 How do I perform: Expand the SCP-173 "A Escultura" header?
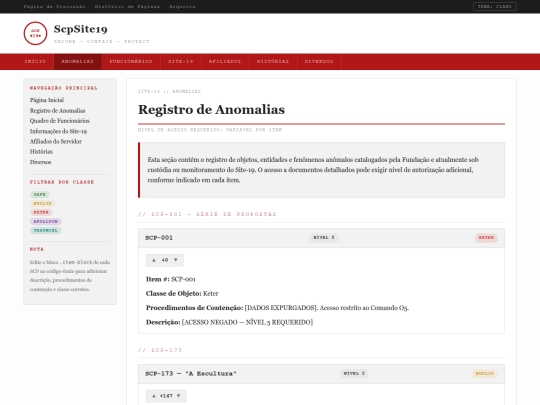tap(321, 374)
